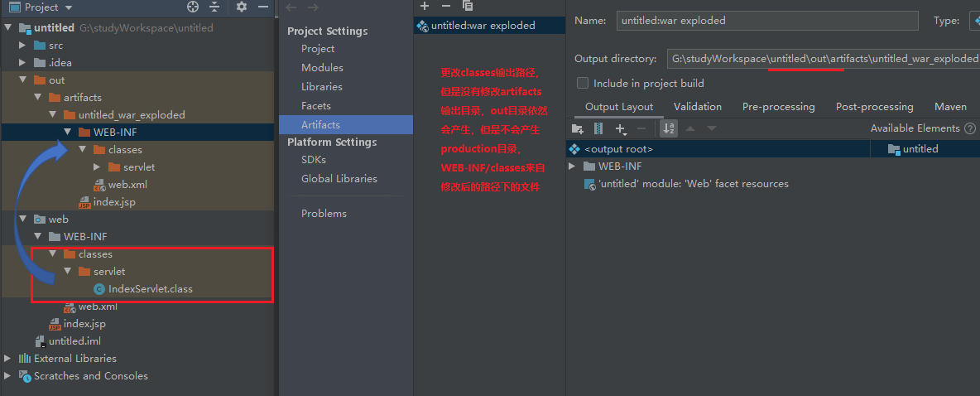Open Project under Project Settings

pos(318,49)
